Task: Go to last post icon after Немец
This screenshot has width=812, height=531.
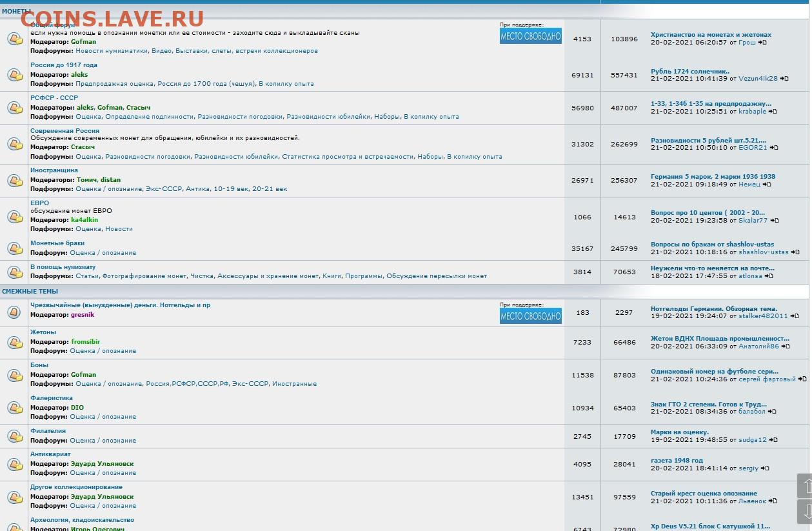Action: tap(767, 185)
